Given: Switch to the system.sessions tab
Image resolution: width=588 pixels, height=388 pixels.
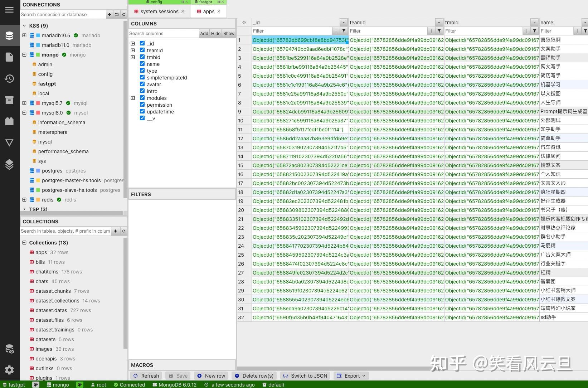Looking at the screenshot, I should coord(159,11).
